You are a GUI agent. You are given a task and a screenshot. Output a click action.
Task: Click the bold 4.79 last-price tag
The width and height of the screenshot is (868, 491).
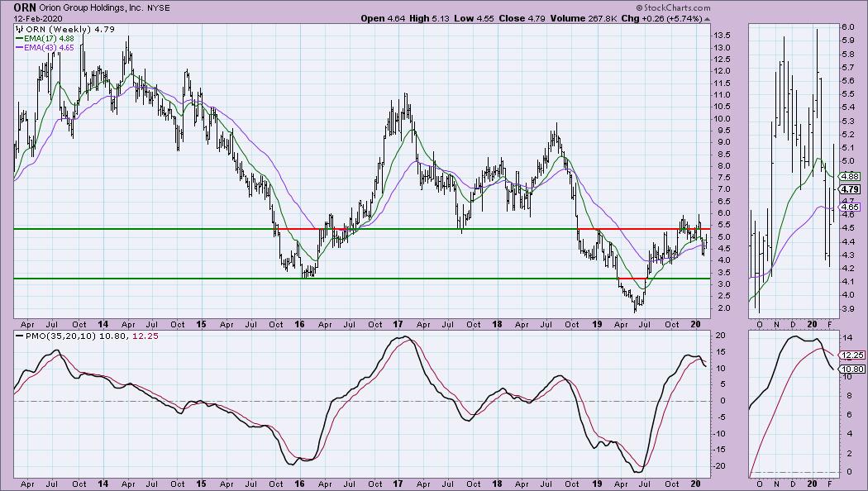click(850, 189)
